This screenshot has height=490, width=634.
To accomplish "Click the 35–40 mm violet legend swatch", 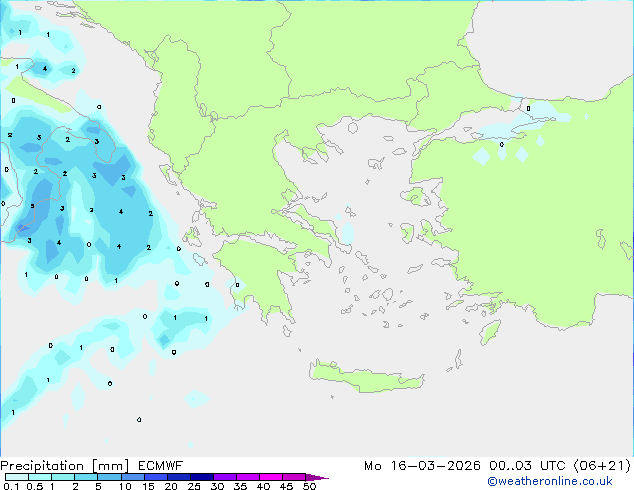I will 247,477.
